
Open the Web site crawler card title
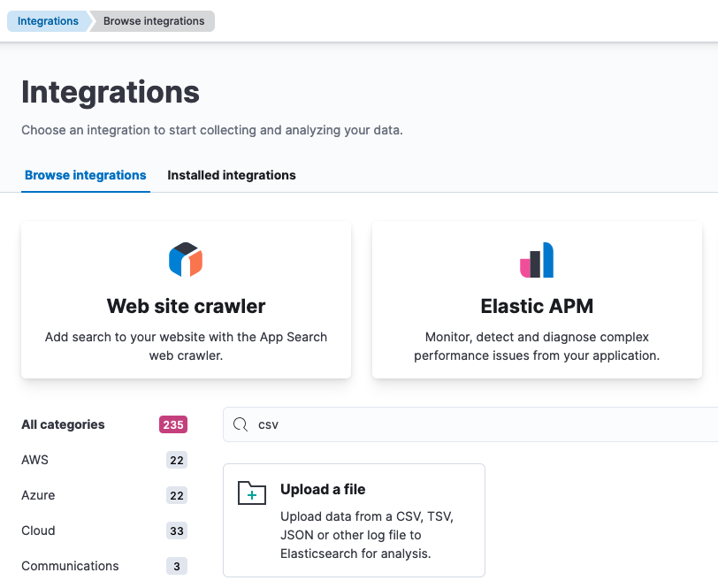tap(186, 306)
